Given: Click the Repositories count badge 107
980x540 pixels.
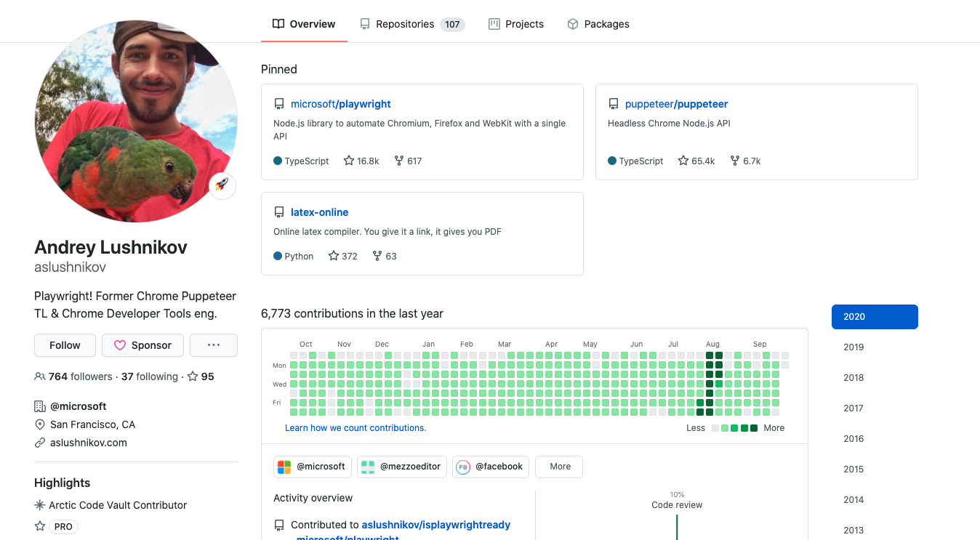Looking at the screenshot, I should pos(452,24).
